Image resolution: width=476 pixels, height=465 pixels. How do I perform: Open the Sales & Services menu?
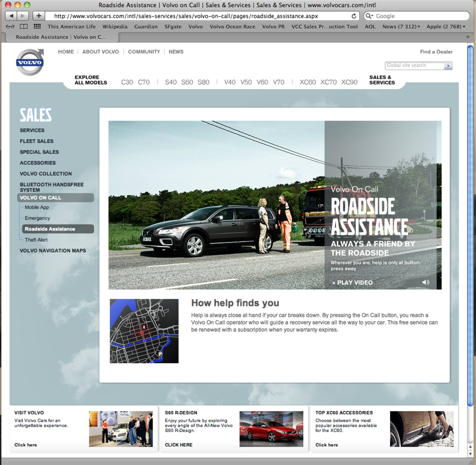[382, 80]
